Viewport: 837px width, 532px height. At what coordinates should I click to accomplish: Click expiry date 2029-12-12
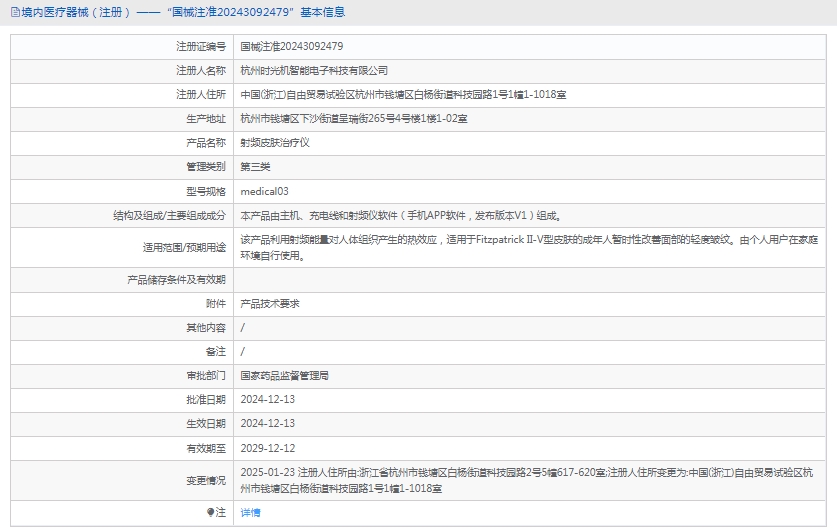268,448
